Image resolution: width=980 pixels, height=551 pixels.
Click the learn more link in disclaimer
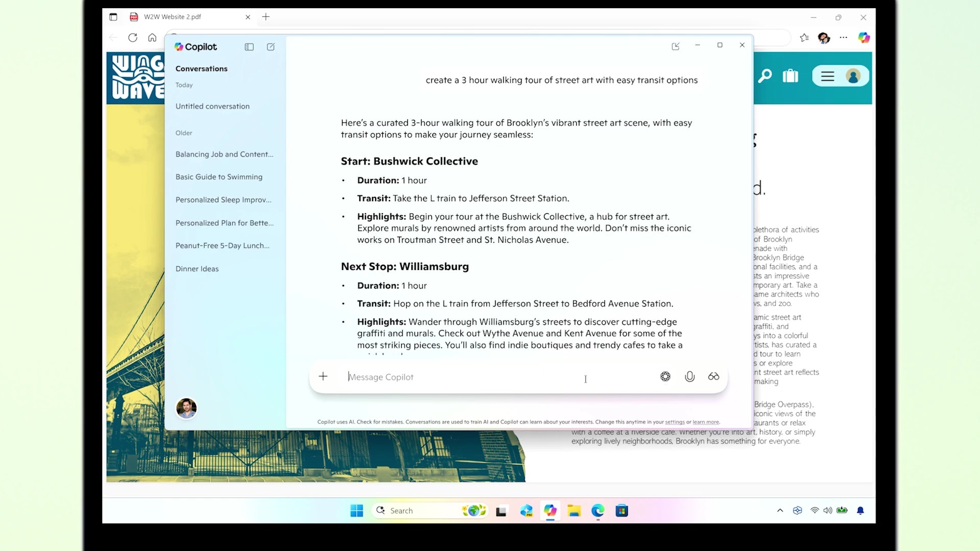tap(706, 422)
